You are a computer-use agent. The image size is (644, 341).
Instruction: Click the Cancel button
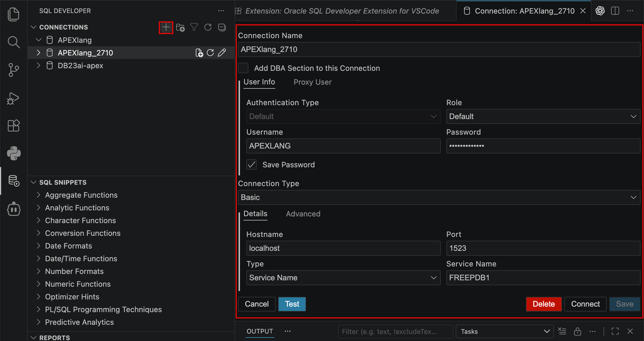pos(257,304)
